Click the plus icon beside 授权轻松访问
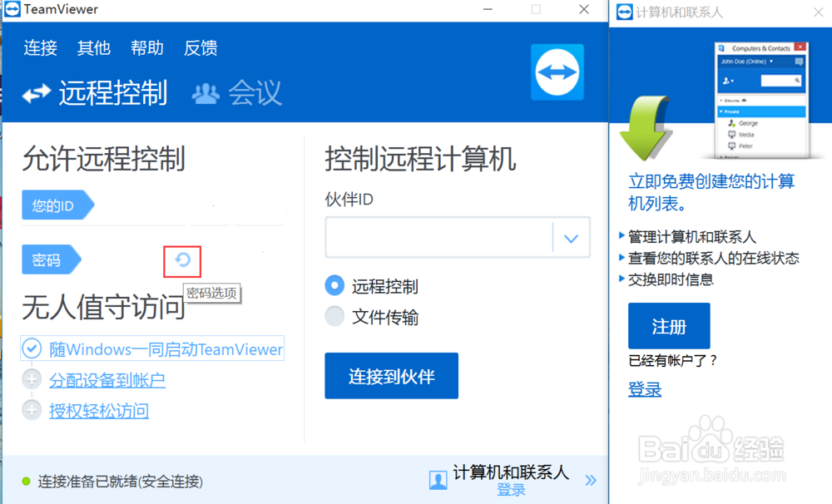Image resolution: width=832 pixels, height=504 pixels. (32, 410)
